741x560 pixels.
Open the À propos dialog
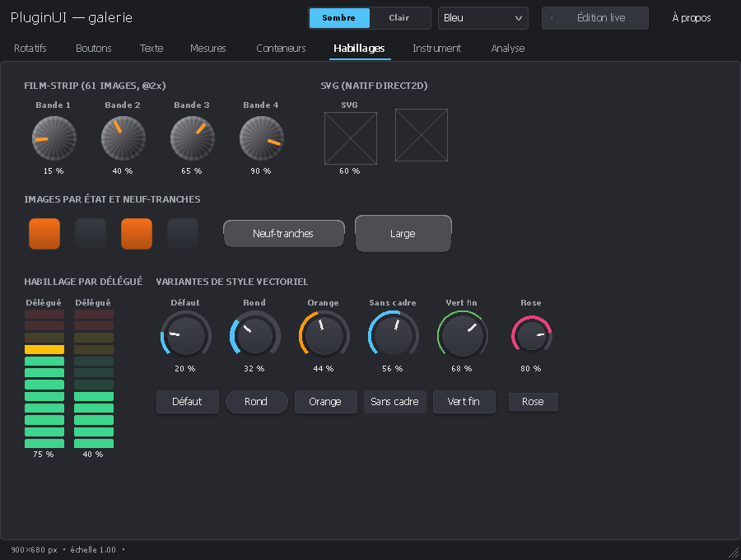point(692,18)
